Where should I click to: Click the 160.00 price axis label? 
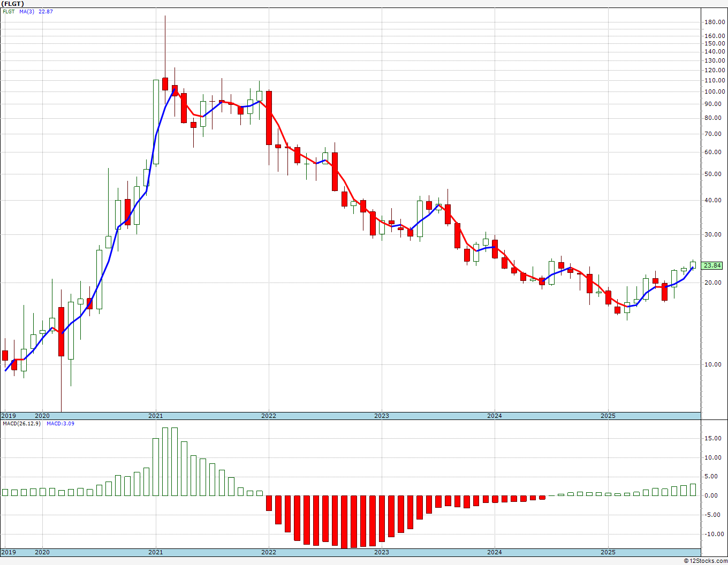click(x=715, y=36)
